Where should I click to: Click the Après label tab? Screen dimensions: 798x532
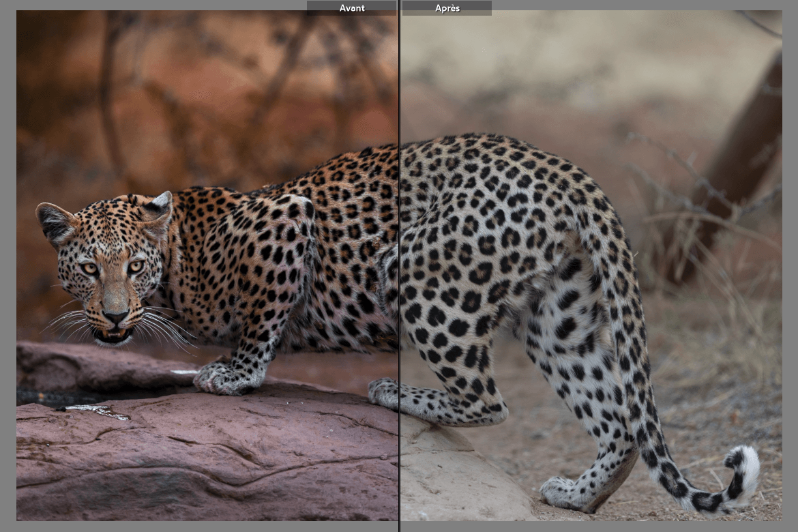[x=447, y=8]
